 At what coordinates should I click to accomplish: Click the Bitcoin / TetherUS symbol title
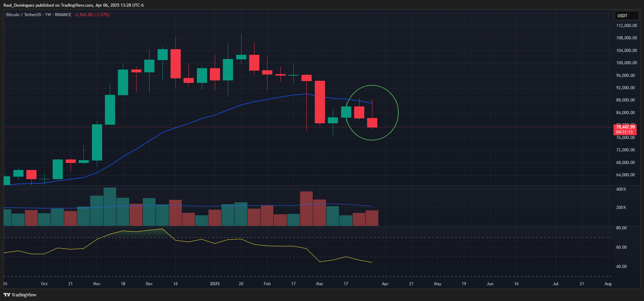tap(24, 15)
